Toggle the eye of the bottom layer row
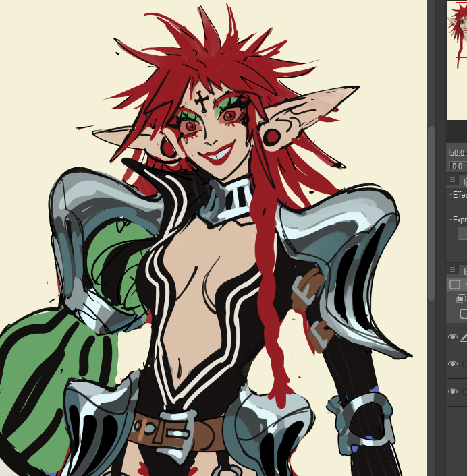Image resolution: width=467 pixels, height=476 pixels. (x=453, y=391)
